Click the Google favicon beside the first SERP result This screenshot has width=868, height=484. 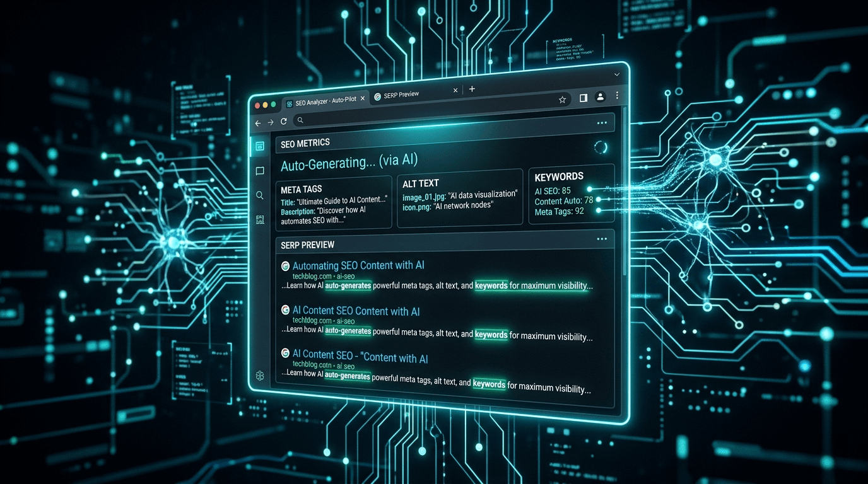284,265
